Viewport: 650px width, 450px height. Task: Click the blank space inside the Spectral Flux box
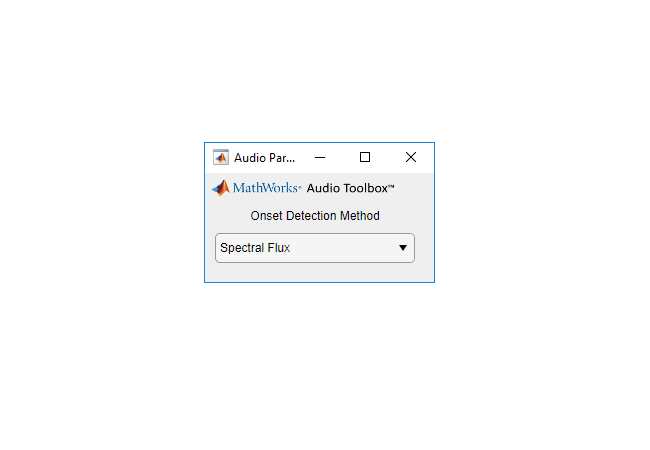click(343, 248)
